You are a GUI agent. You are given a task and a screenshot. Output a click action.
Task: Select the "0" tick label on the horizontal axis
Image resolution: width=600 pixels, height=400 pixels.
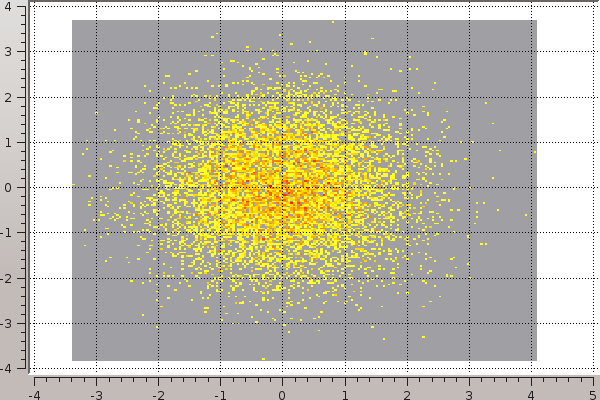coord(282,393)
